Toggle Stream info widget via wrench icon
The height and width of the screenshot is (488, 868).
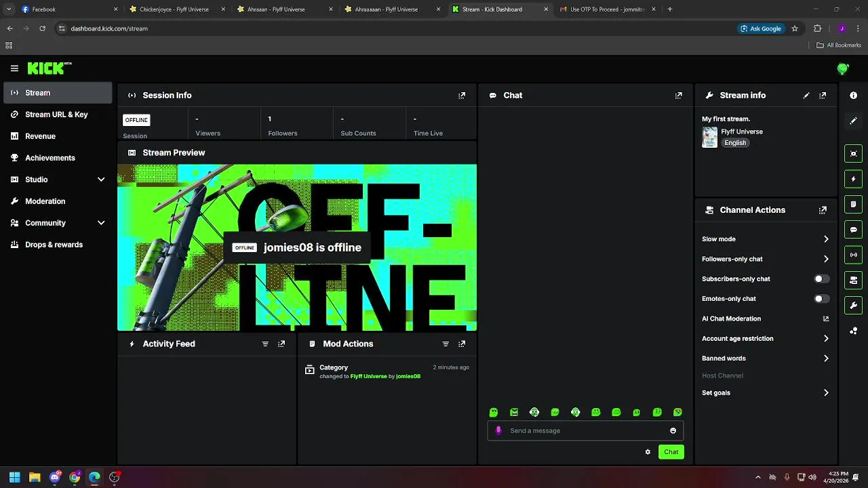tap(854, 306)
